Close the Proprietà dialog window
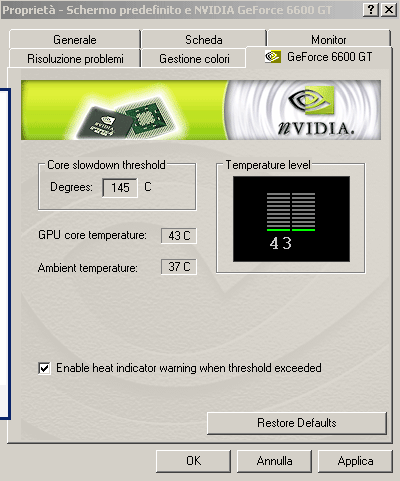This screenshot has height=481, width=400. coord(389,10)
